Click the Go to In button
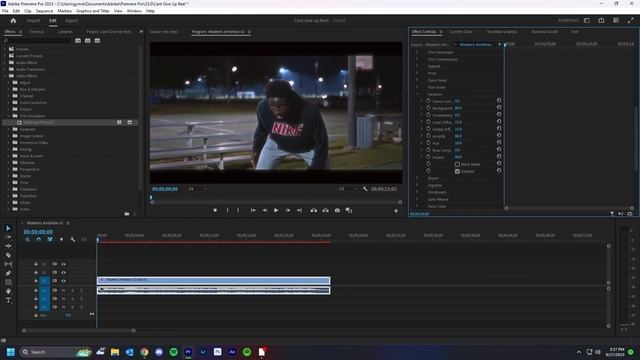 point(253,210)
